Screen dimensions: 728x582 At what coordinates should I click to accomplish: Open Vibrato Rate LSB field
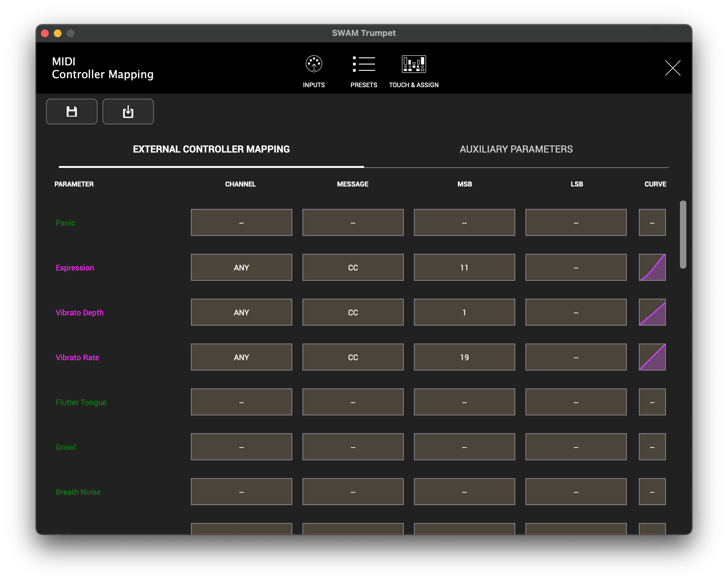coord(576,357)
